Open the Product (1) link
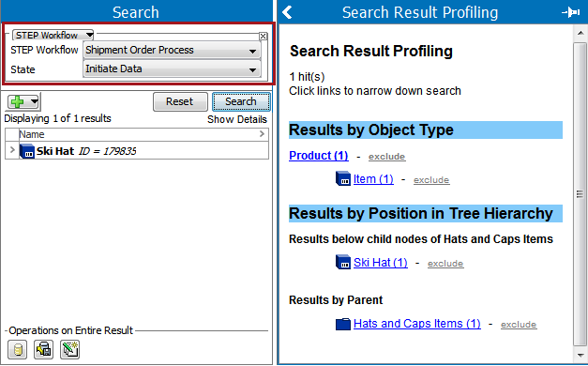The height and width of the screenshot is (366, 588). (319, 156)
